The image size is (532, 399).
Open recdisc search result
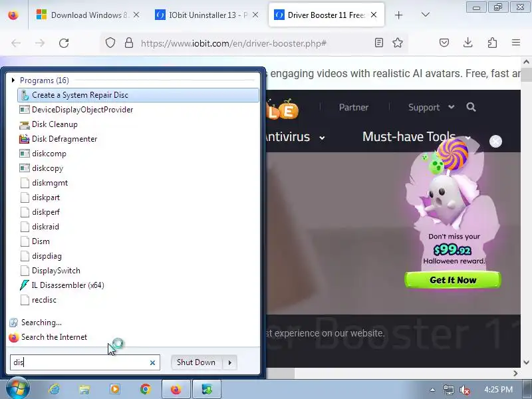(44, 300)
